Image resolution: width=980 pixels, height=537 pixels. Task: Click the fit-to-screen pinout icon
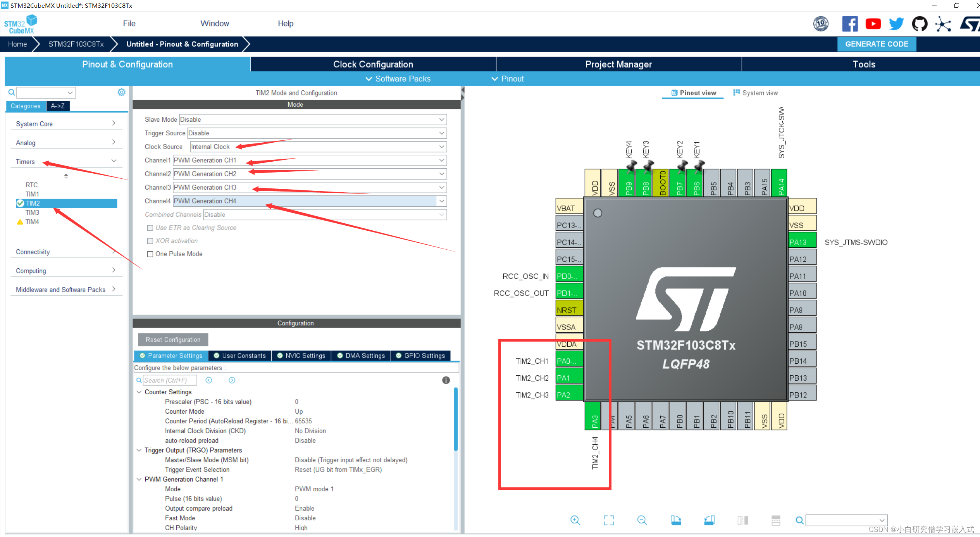608,520
